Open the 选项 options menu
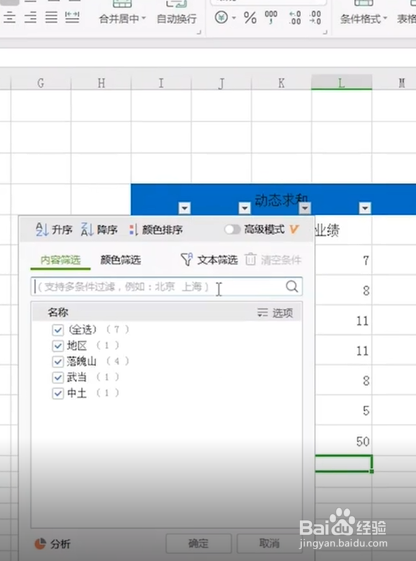This screenshot has height=561, width=416. click(275, 313)
